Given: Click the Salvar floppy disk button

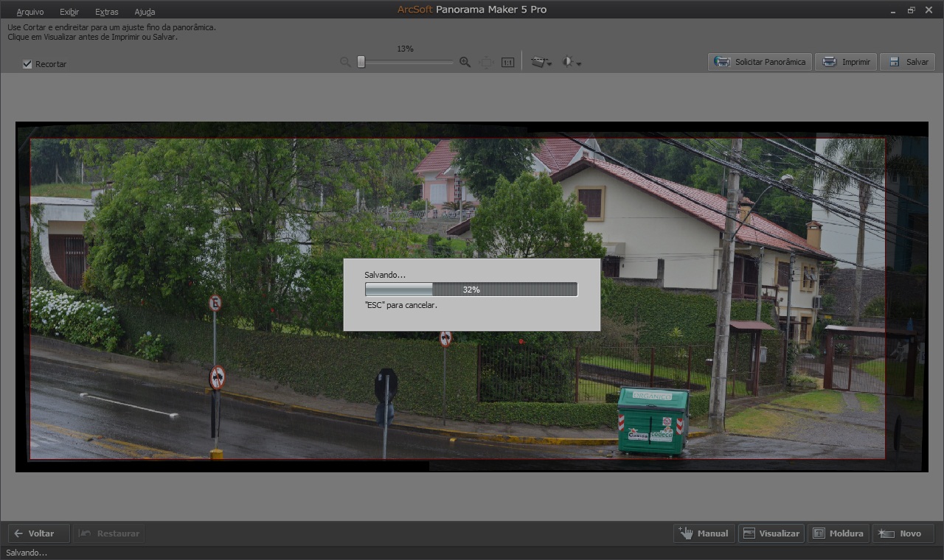Looking at the screenshot, I should (906, 62).
